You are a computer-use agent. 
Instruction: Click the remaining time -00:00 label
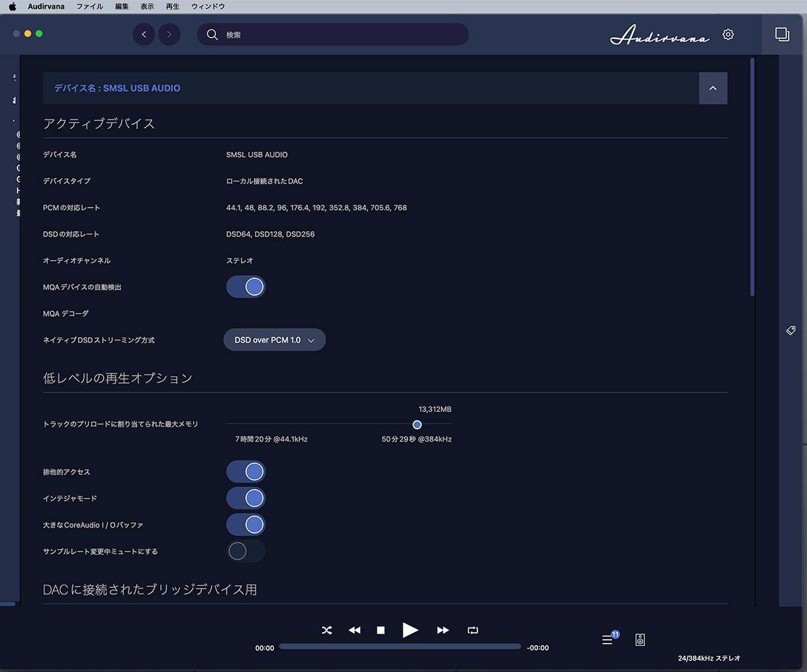[x=537, y=648]
